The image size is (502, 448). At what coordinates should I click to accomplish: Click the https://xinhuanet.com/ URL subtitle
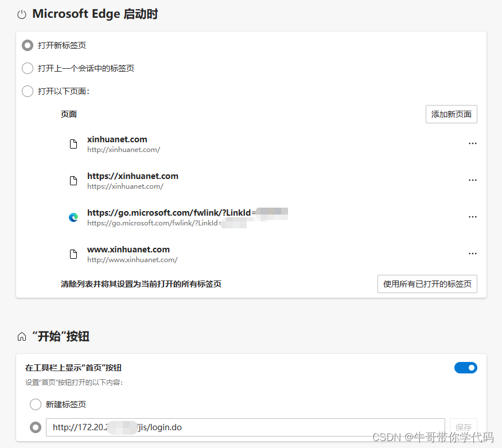click(125, 186)
